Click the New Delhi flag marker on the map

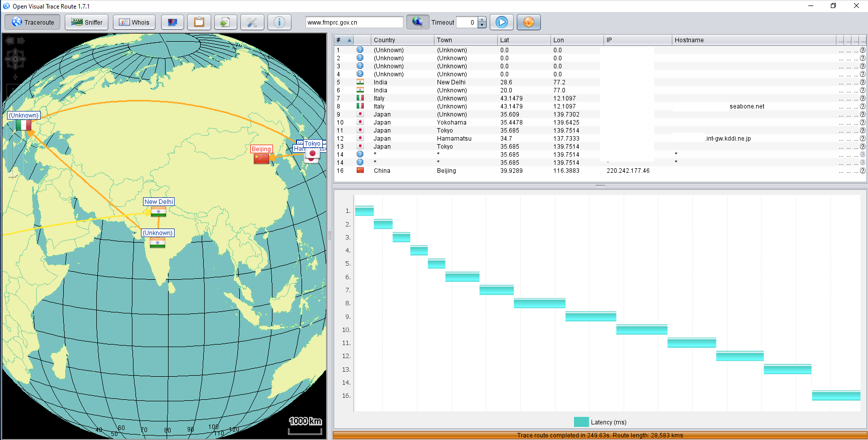(159, 211)
